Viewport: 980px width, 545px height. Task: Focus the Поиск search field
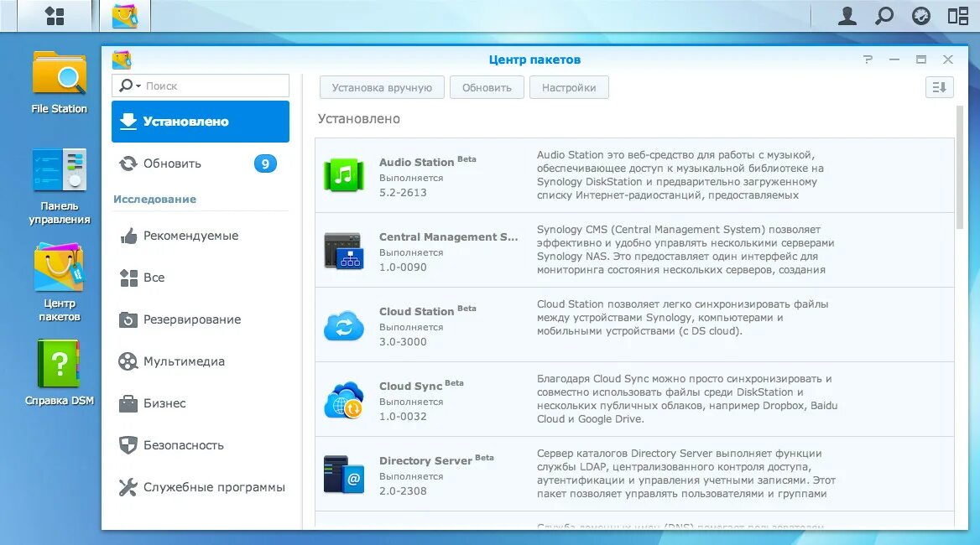pos(201,86)
